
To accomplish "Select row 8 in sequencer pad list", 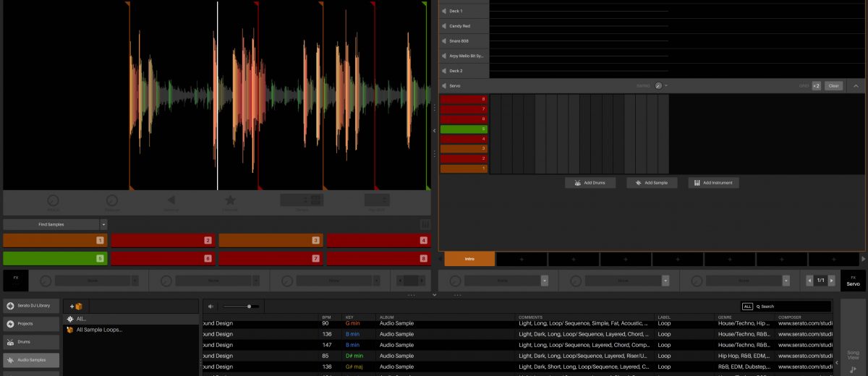I will click(464, 99).
